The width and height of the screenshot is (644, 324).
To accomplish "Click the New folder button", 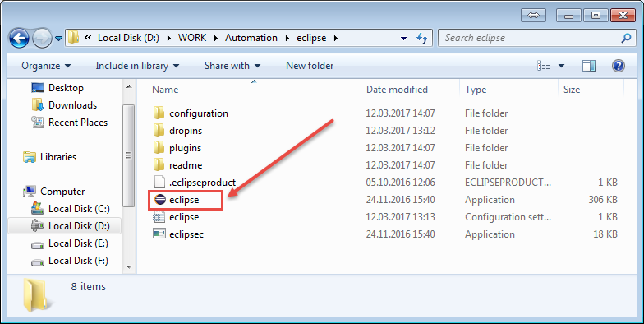I will (310, 66).
